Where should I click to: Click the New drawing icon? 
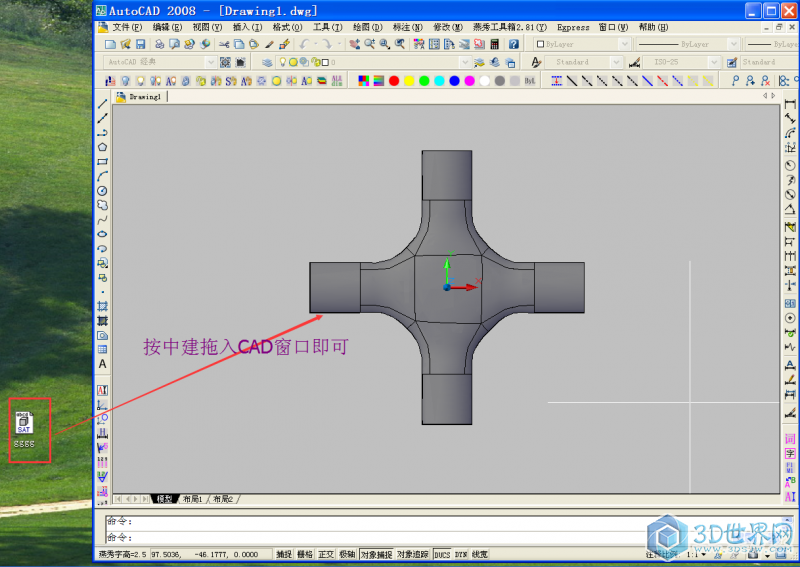tap(110, 44)
